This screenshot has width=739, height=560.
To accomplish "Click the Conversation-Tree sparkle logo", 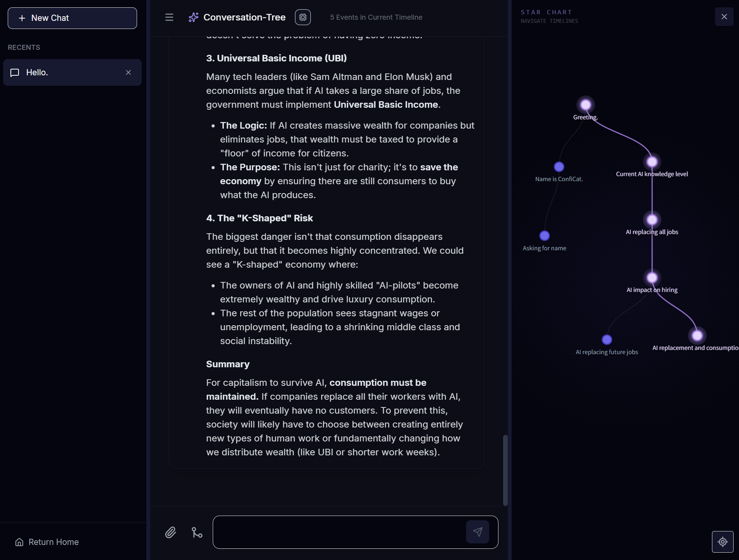I will tap(193, 17).
